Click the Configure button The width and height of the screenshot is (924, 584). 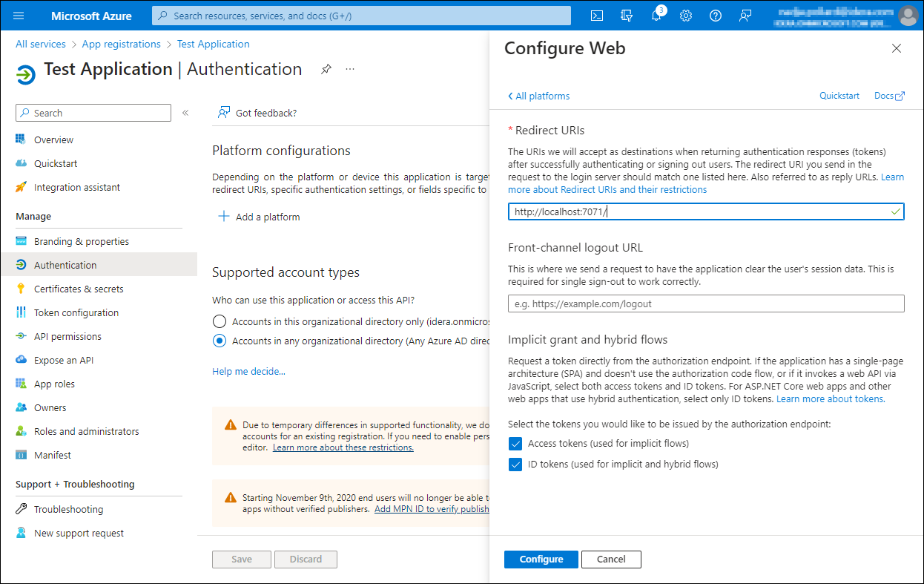coord(541,560)
